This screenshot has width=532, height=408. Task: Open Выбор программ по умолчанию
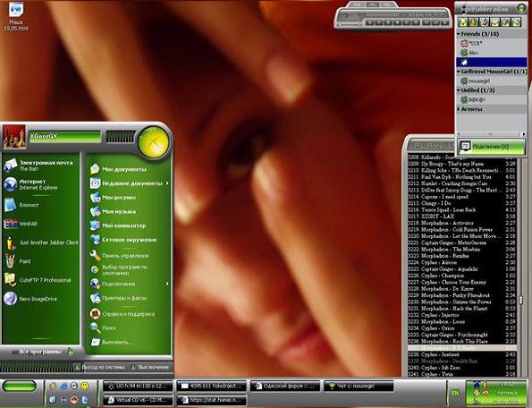(129, 270)
